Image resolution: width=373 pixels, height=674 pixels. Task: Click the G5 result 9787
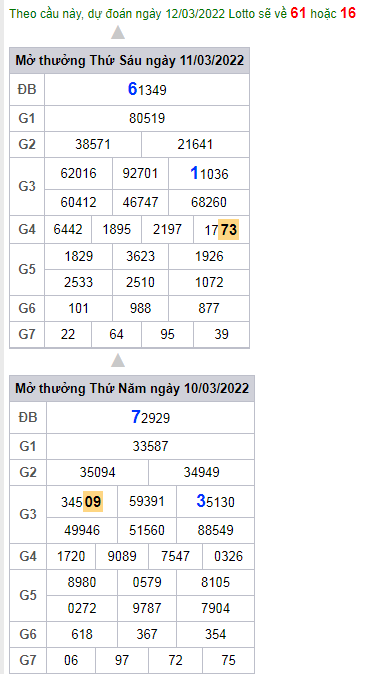(147, 608)
